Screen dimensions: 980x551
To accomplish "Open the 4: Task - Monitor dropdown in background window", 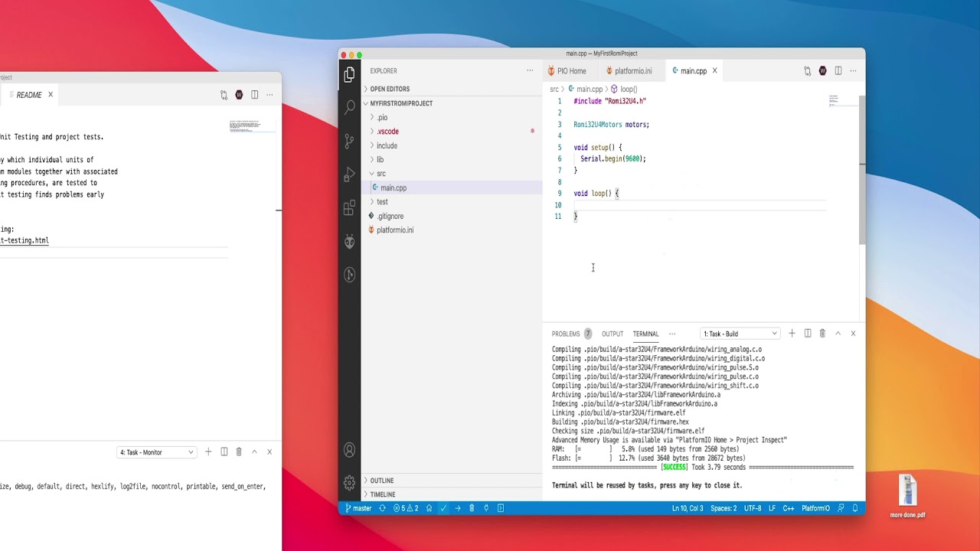I will coord(157,452).
